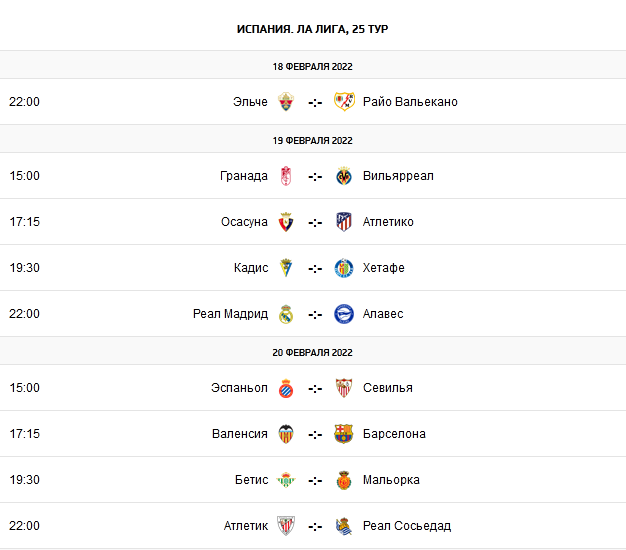Click the Alaves club crest icon
626x550 pixels.
click(344, 314)
